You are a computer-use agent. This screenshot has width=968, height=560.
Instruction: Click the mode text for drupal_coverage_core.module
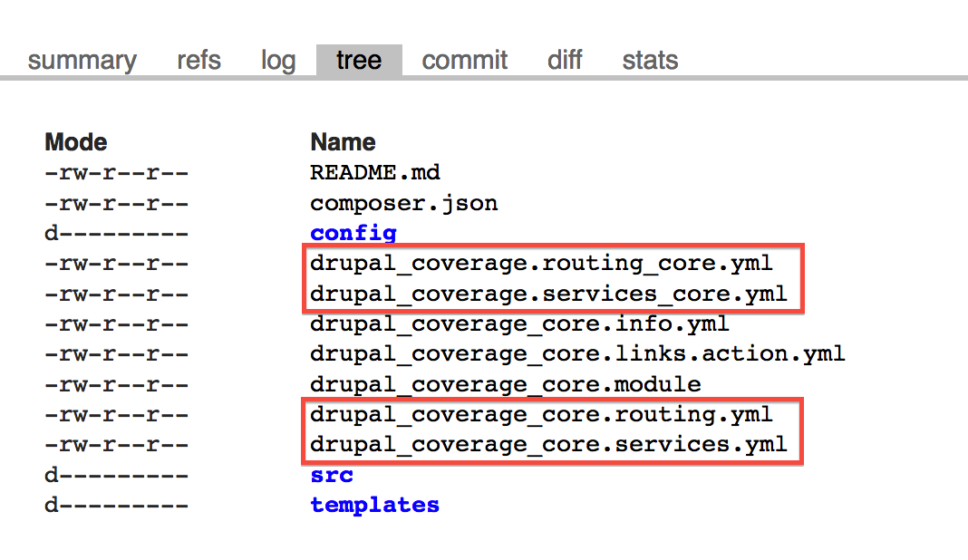[x=117, y=384]
